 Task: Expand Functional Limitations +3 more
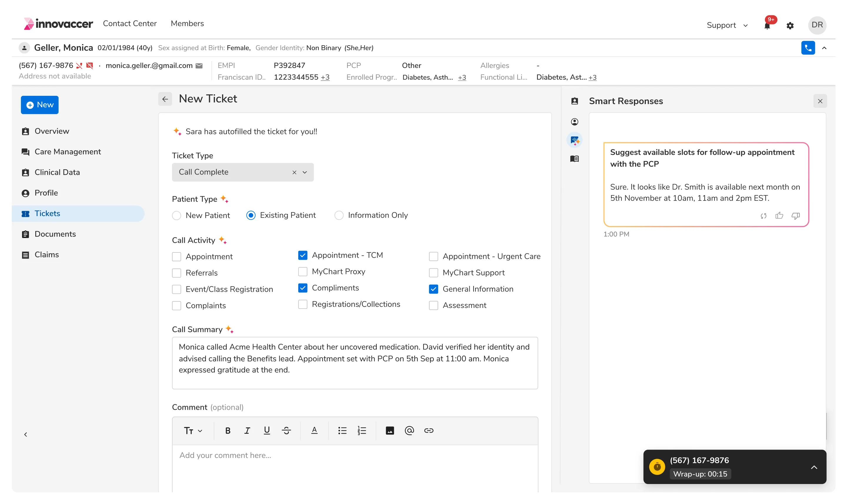(592, 77)
